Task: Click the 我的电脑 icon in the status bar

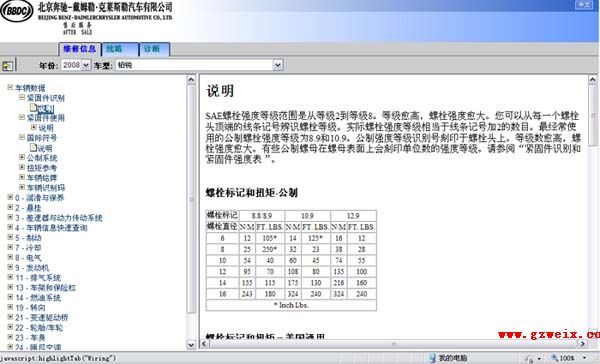Action: pos(433,358)
